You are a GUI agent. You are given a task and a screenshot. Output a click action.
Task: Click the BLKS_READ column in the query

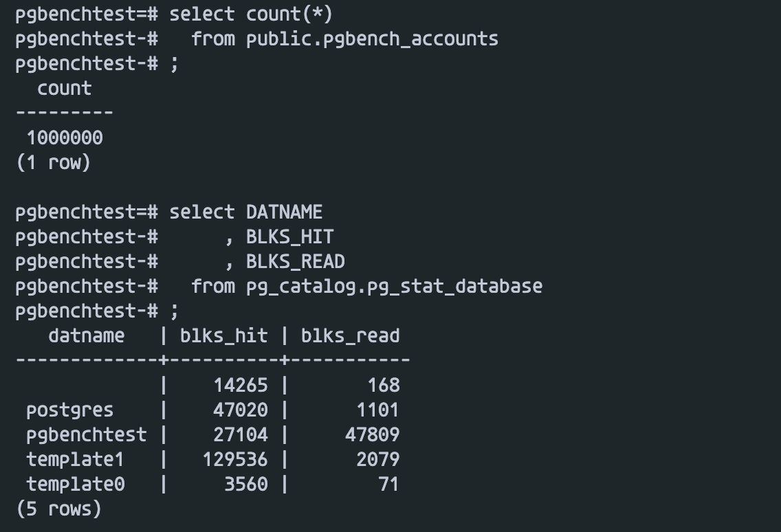coord(295,261)
